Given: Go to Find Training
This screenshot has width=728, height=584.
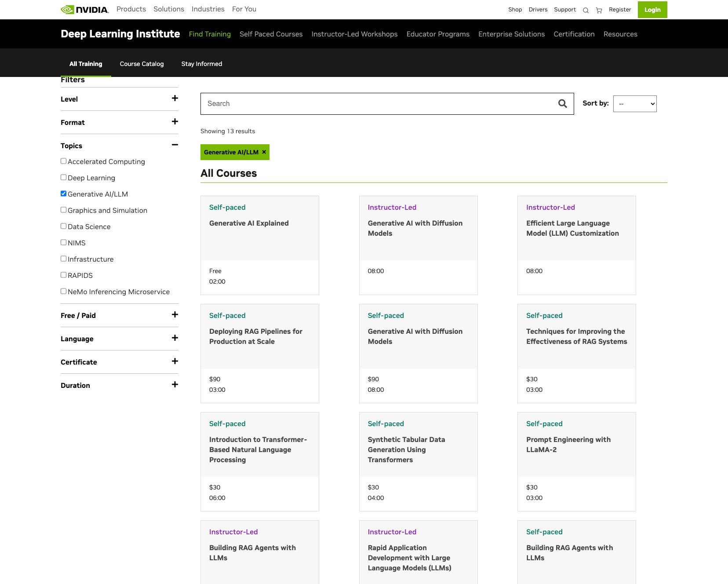Looking at the screenshot, I should tap(210, 34).
